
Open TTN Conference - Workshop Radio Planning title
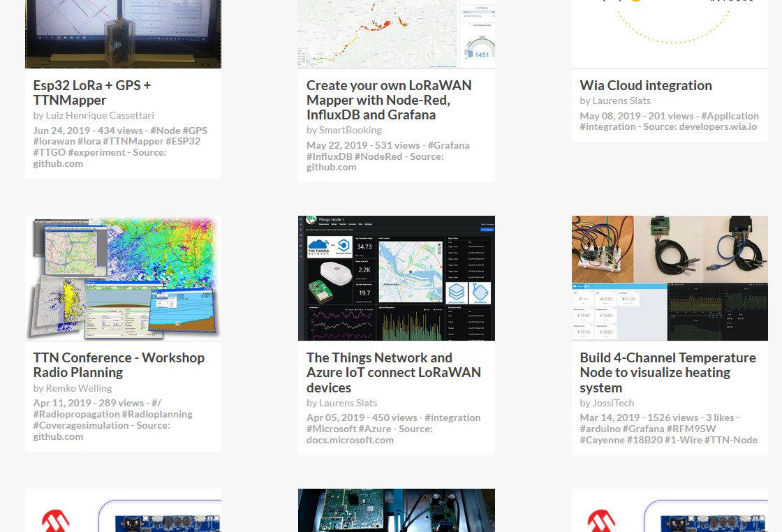pos(119,365)
